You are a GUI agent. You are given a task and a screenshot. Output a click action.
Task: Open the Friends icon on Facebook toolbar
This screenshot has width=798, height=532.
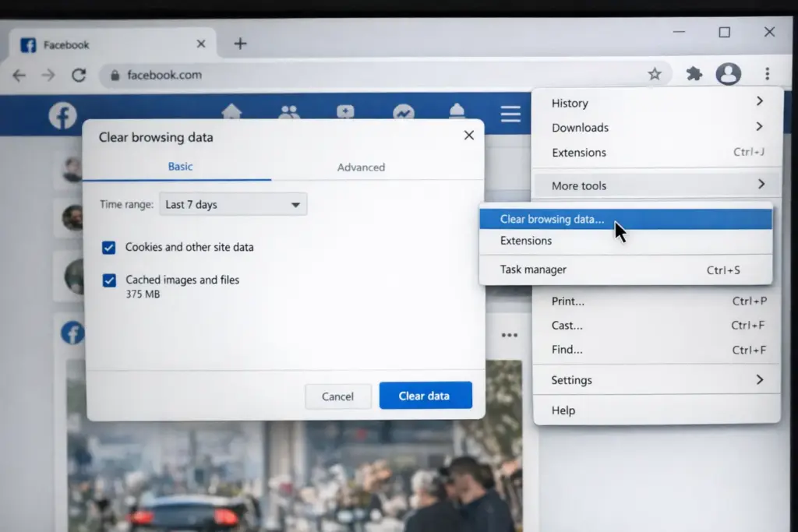[x=289, y=112]
